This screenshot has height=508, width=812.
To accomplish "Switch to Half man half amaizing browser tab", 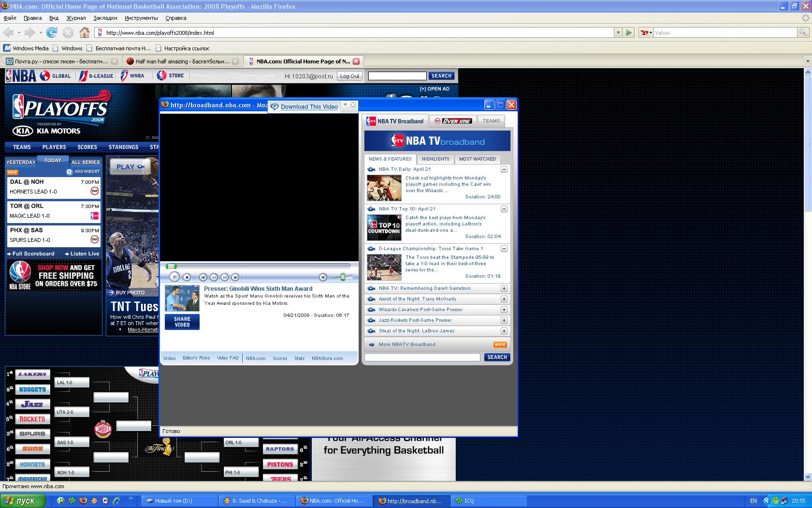I will click(182, 61).
